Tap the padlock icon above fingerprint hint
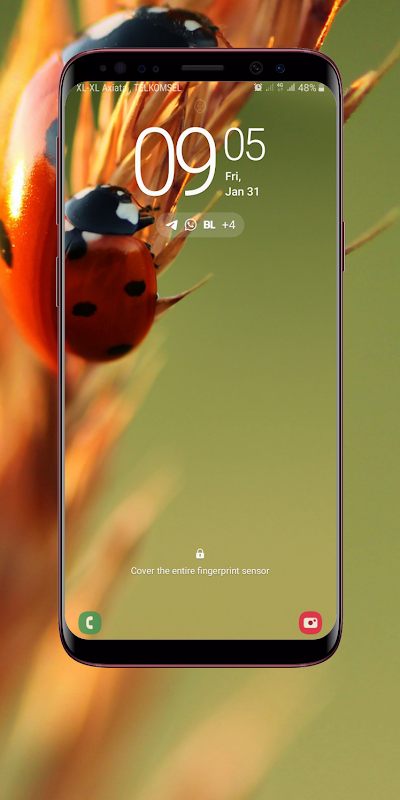 point(200,554)
